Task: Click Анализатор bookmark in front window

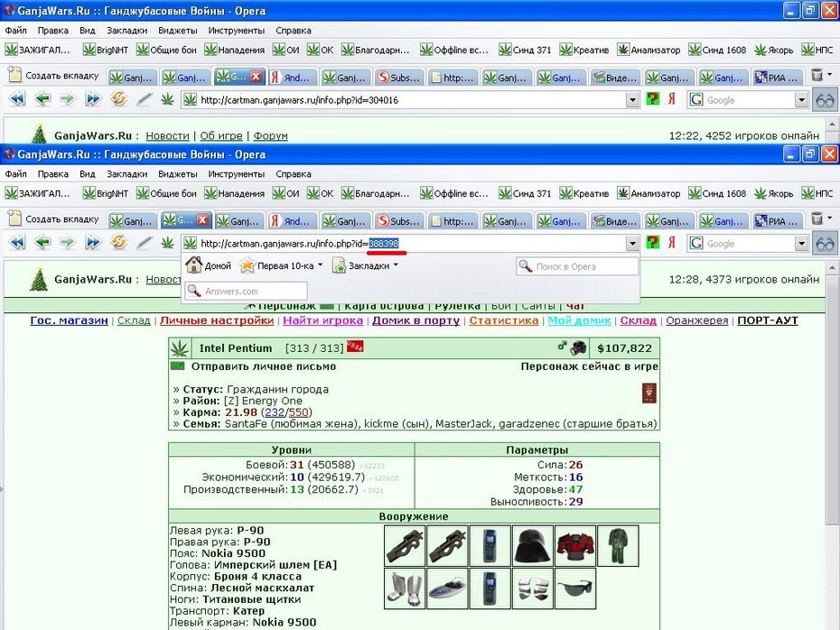Action: [649, 193]
